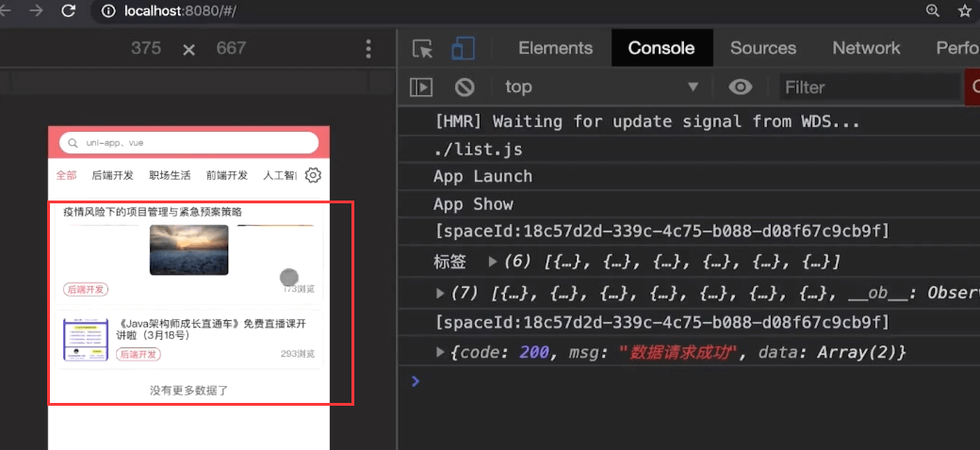
Task: Select the 人工智能 category tab
Action: 280,175
